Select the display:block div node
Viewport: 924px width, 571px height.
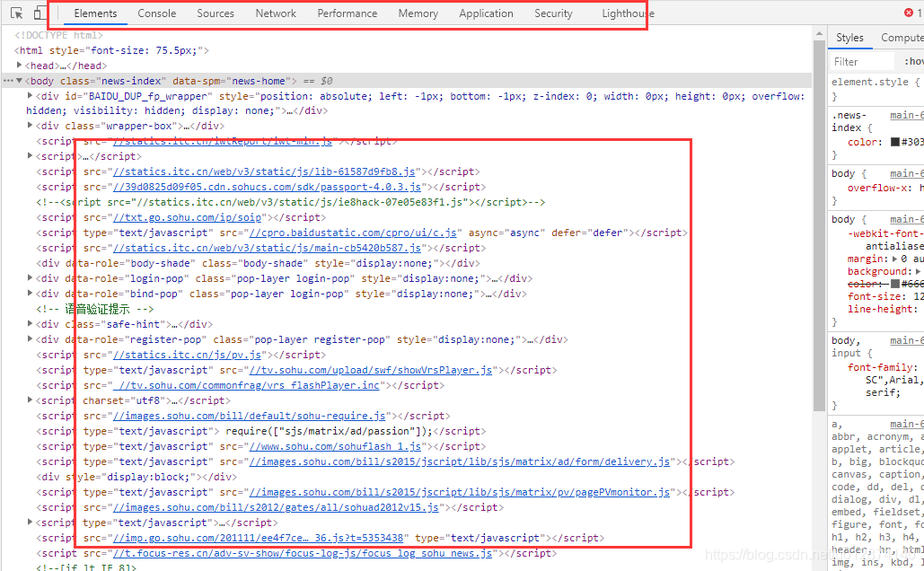(x=136, y=477)
